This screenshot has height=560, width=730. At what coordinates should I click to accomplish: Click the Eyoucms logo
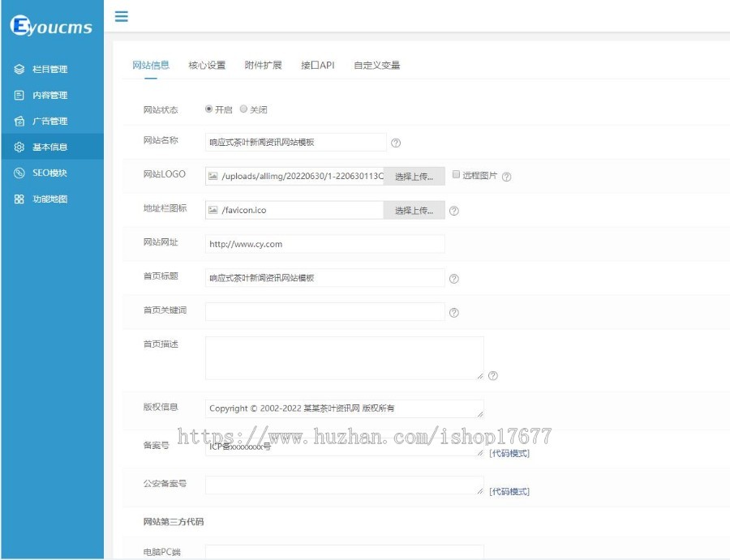(x=51, y=26)
